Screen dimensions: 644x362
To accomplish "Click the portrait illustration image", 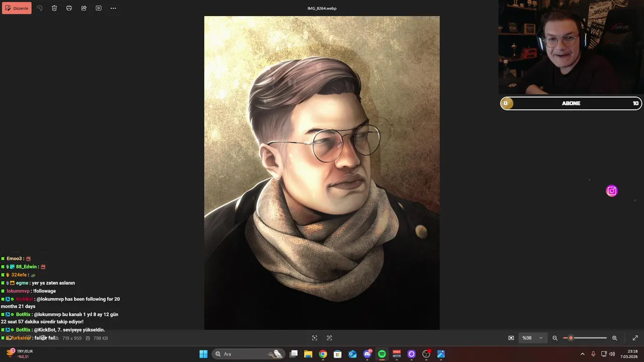I will (322, 172).
